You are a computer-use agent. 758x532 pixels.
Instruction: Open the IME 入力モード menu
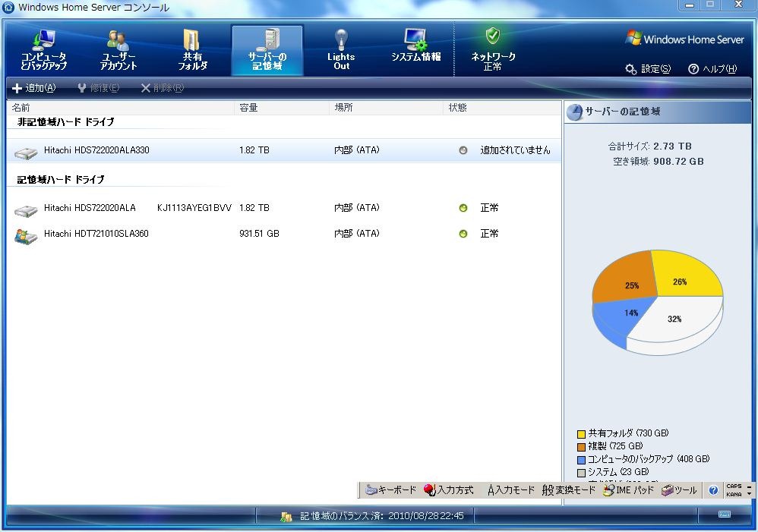pyautogui.click(x=510, y=490)
